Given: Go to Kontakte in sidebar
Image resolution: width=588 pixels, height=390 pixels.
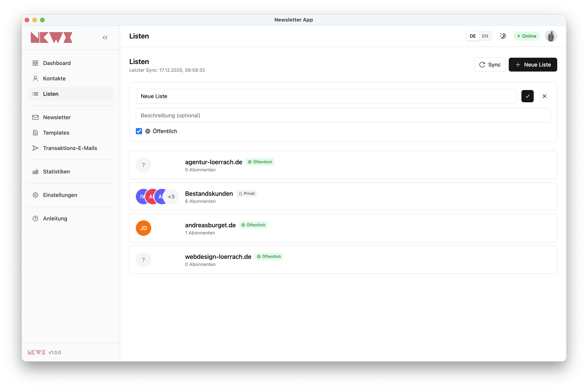Looking at the screenshot, I should coord(54,79).
